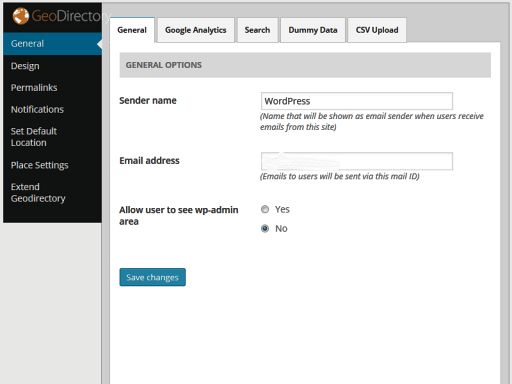Select General in the sidebar menu
Screen dimensions: 512x384
click(x=52, y=44)
